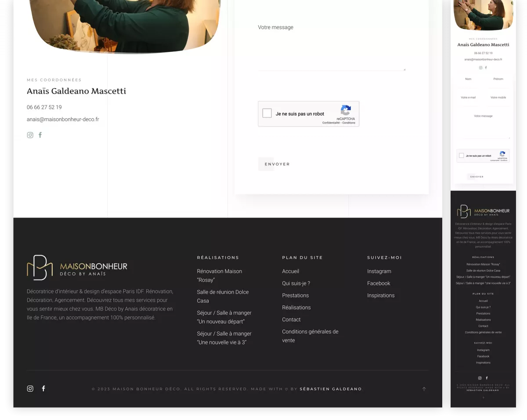
Task: Open Instagram icon under desktop contact details
Action: (30, 135)
